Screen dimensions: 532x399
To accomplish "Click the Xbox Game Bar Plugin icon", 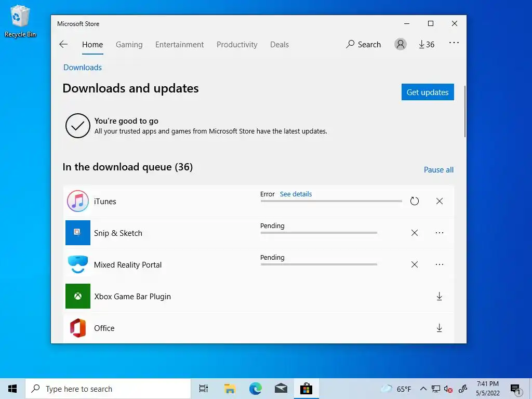I will [x=78, y=296].
